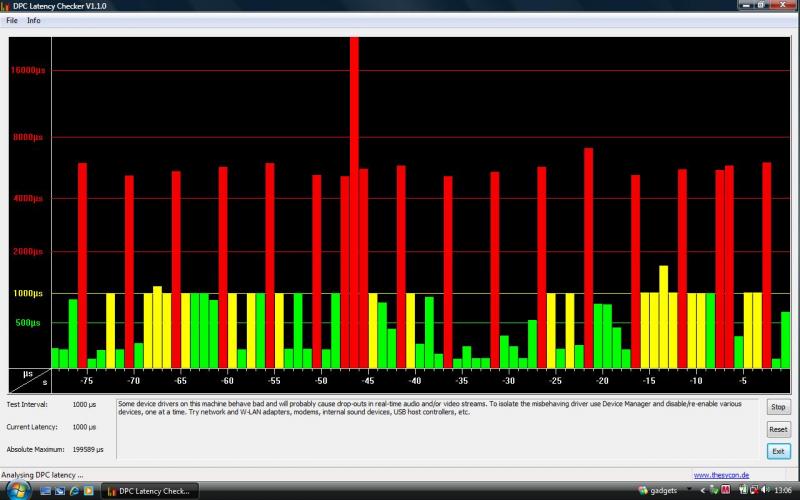Click the tallest red latency bar
Screen dimensions: 800x500
click(x=354, y=200)
